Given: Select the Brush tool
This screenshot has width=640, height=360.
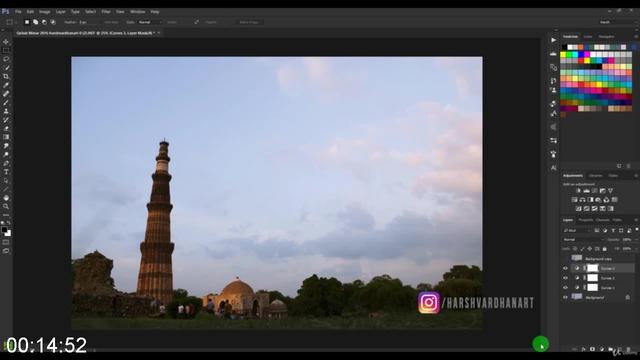Looking at the screenshot, I should pyautogui.click(x=6, y=102).
